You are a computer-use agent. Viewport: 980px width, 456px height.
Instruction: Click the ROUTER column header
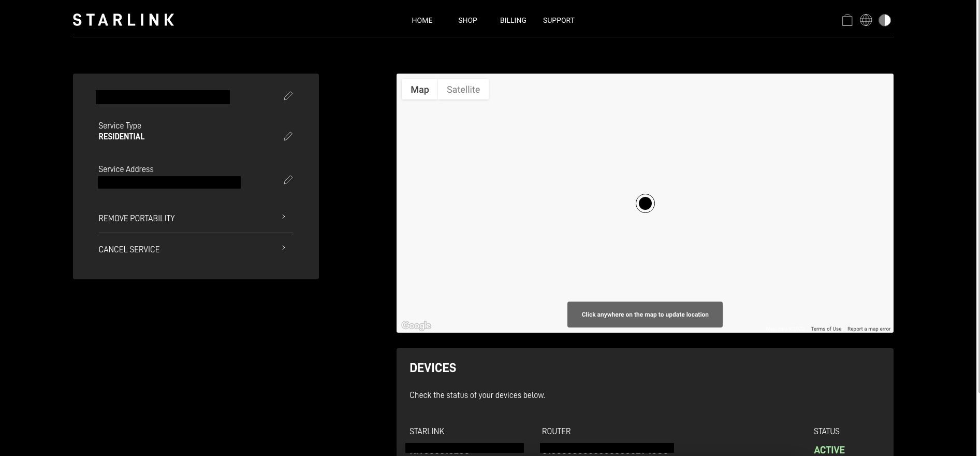pyautogui.click(x=556, y=431)
